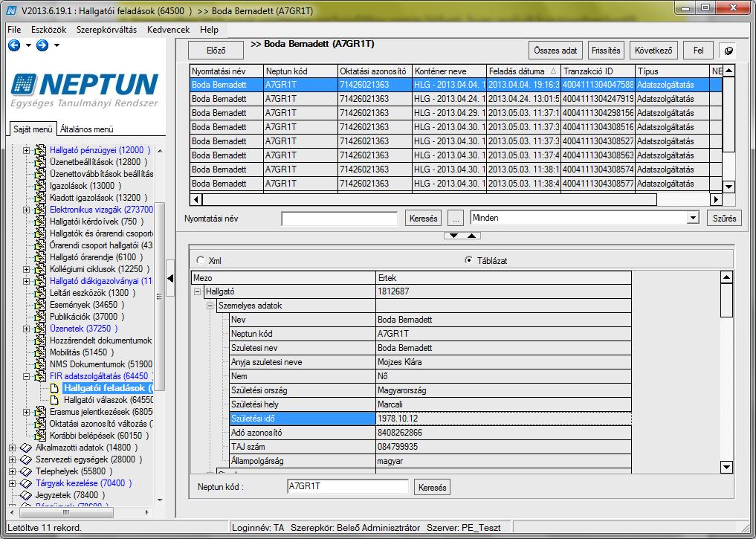The width and height of the screenshot is (756, 539).
Task: Click the Hallgató órarendje tree icon
Action: point(40,257)
